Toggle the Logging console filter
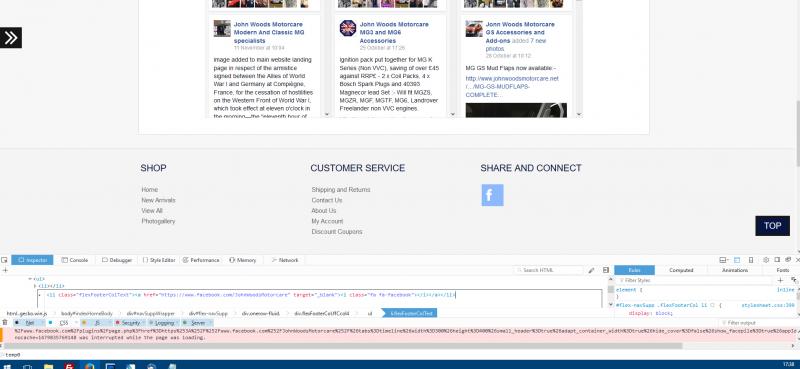Screen dimensions: 800x369 click(162, 323)
